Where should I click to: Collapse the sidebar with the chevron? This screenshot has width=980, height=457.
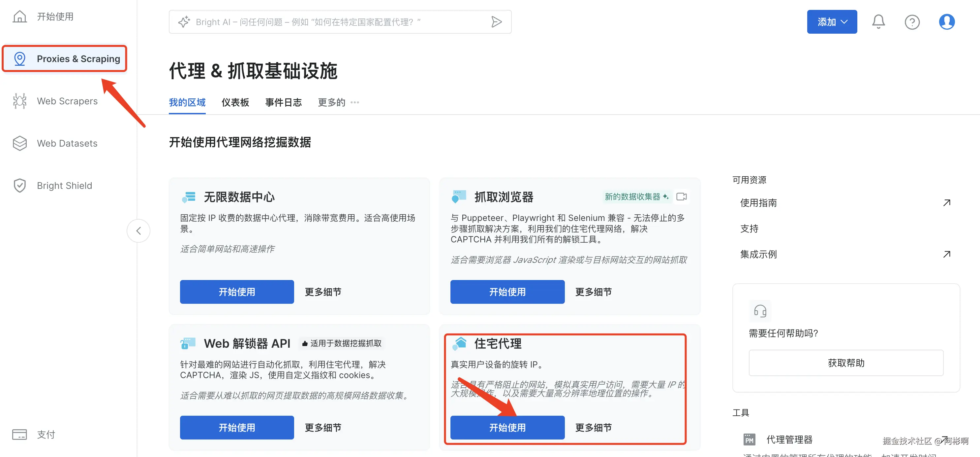(138, 230)
